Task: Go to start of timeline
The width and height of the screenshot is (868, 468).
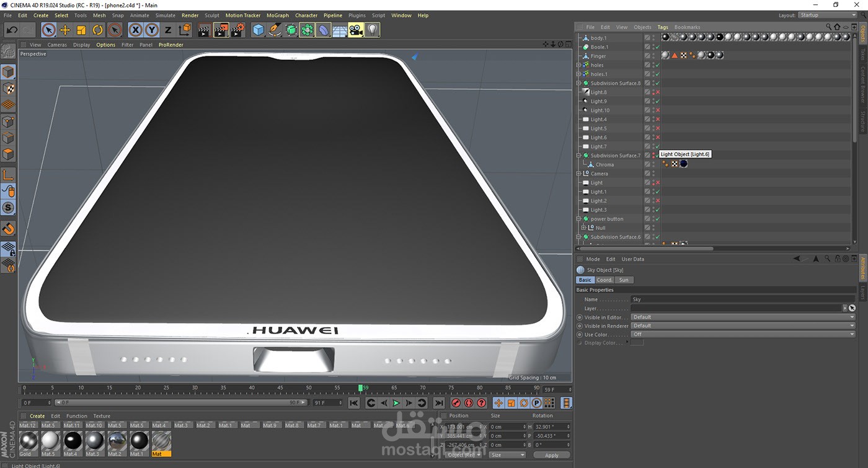Action: coord(353,403)
